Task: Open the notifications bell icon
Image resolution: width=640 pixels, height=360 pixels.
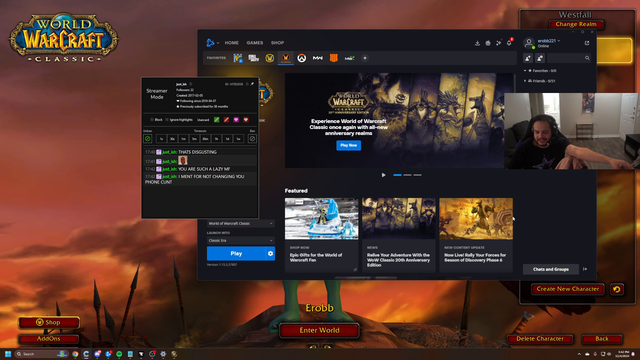Action: coord(509,43)
